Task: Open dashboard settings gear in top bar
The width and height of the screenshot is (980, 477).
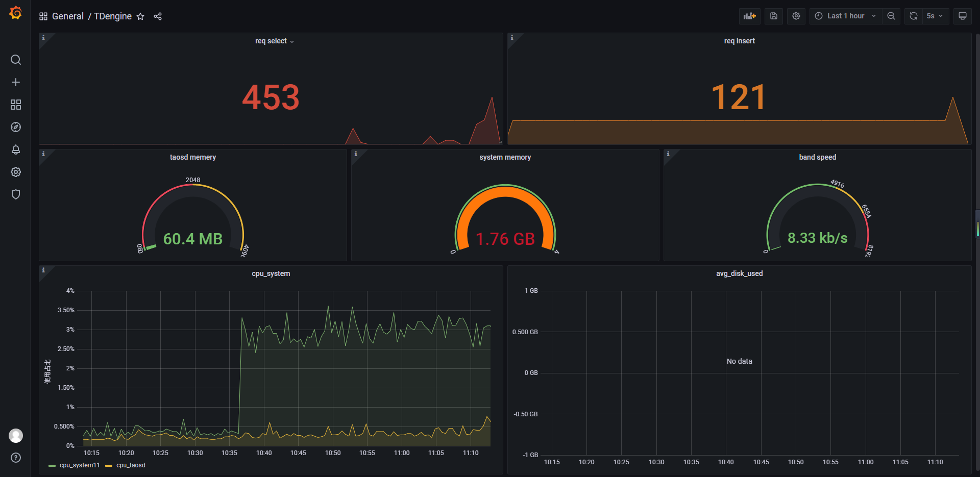Action: [796, 16]
